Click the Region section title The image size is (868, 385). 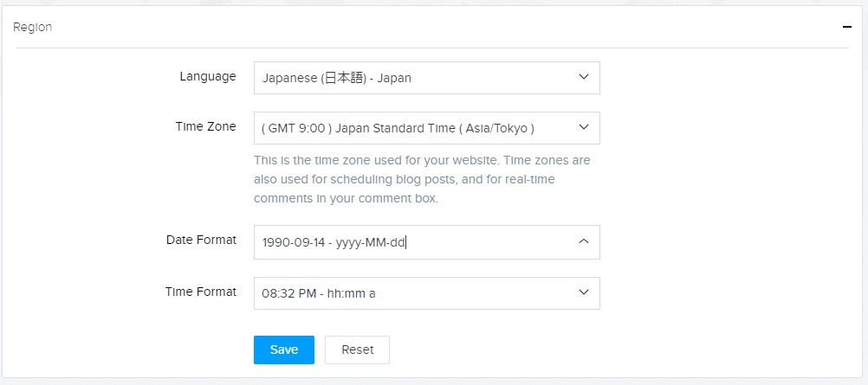(33, 27)
